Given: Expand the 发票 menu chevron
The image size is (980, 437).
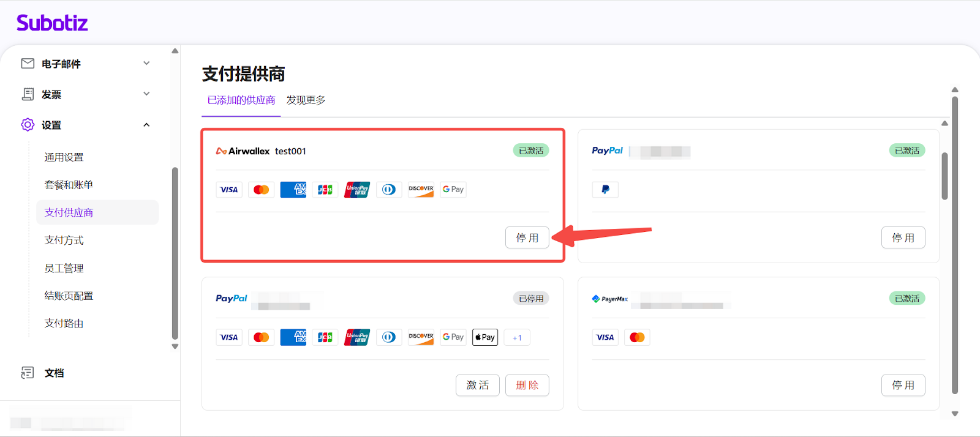Looking at the screenshot, I should click(x=146, y=94).
